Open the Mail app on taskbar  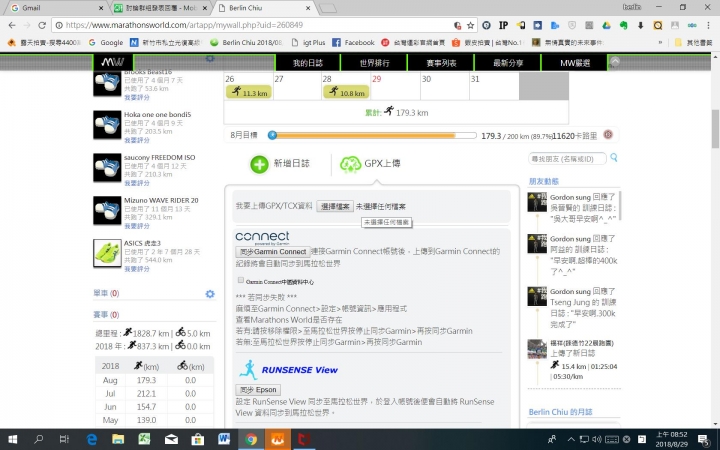click(x=171, y=439)
